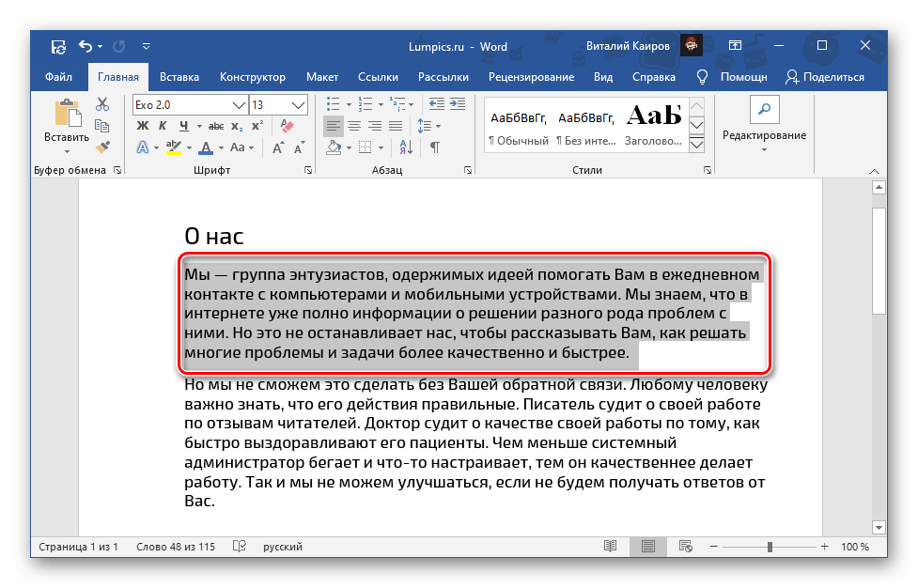The height and width of the screenshot is (588, 918).
Task: Activate the Format Painter brush
Action: (x=102, y=147)
